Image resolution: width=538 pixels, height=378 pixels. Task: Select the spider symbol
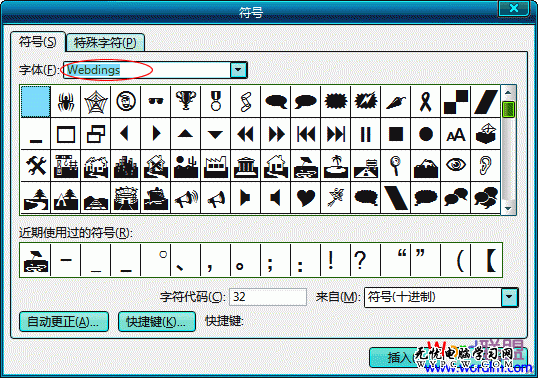pos(66,102)
